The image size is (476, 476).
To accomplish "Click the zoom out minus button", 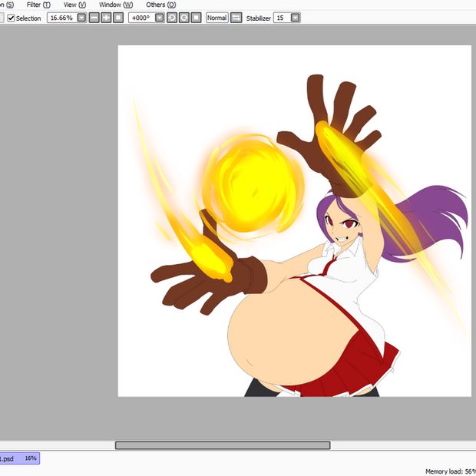I will click(x=94, y=18).
